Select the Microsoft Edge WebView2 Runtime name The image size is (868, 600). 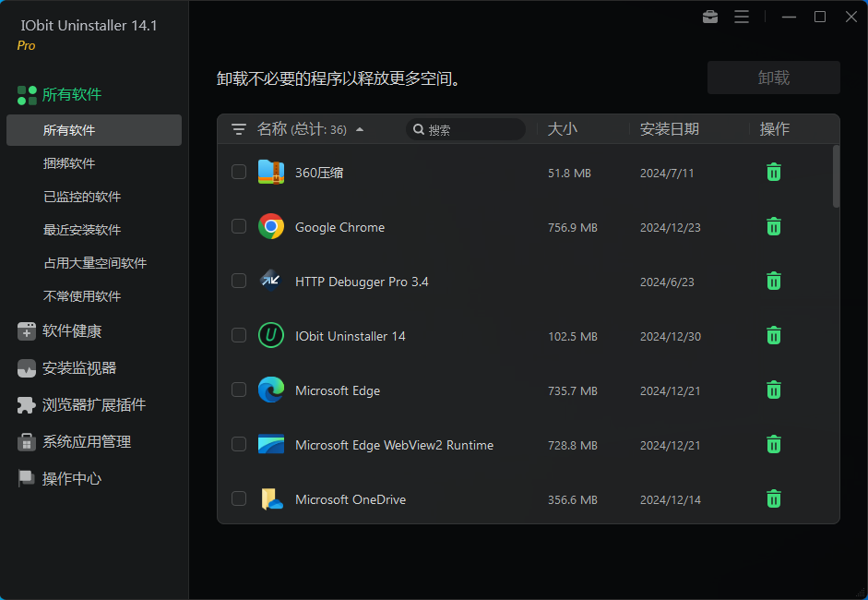pyautogui.click(x=394, y=445)
